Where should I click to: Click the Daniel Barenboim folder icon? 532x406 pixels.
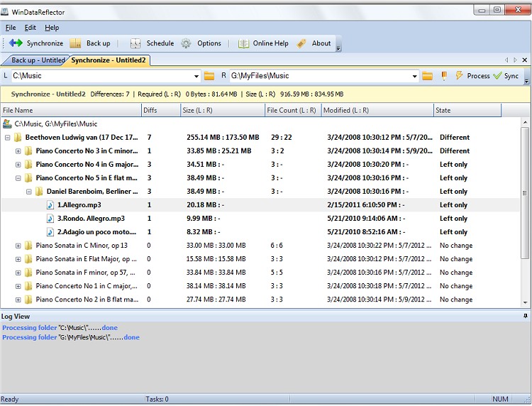coord(39,192)
